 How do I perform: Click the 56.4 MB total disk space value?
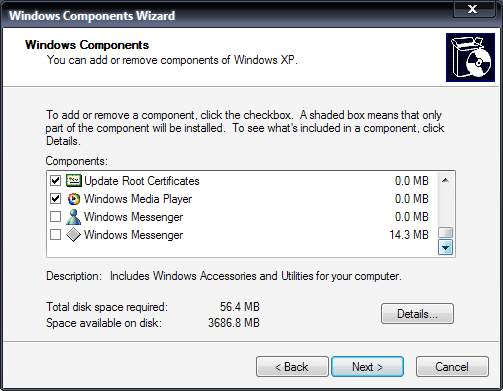(240, 307)
